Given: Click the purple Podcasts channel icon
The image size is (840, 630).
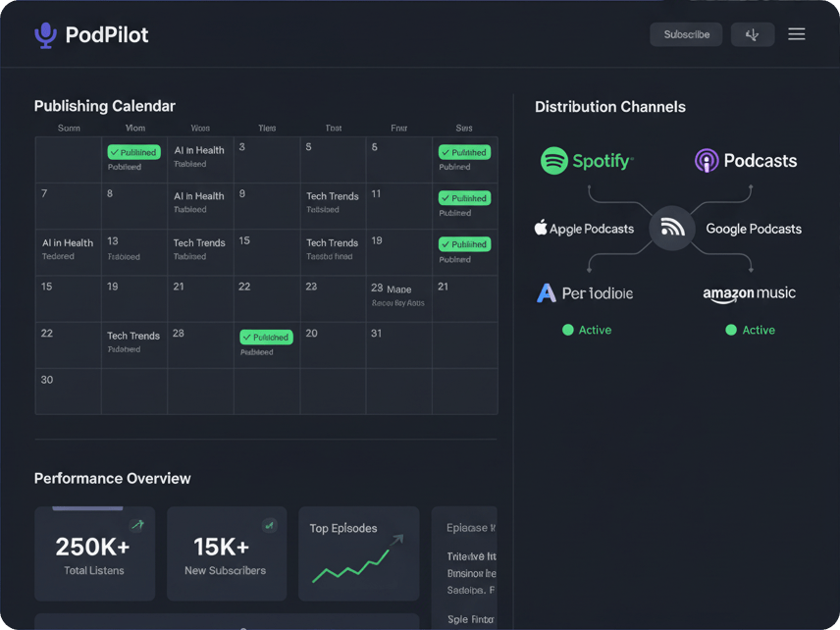Looking at the screenshot, I should click(707, 161).
